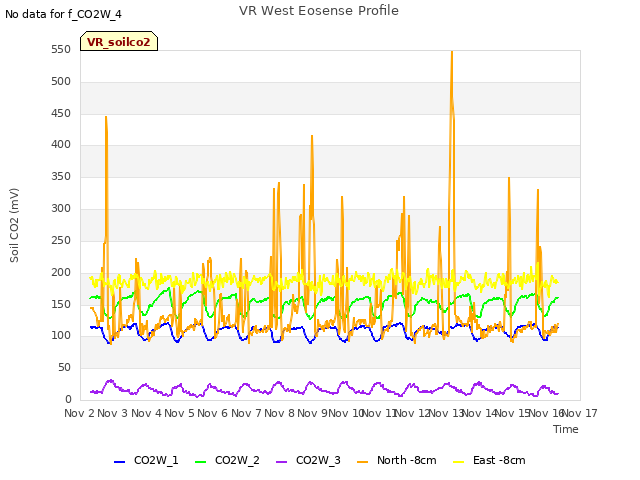Click the 300 y-axis tick label
The height and width of the screenshot is (480, 640).
(61, 209)
